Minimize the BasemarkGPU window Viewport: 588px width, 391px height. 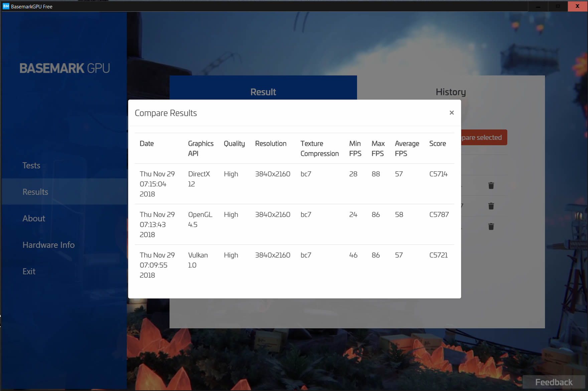point(538,6)
